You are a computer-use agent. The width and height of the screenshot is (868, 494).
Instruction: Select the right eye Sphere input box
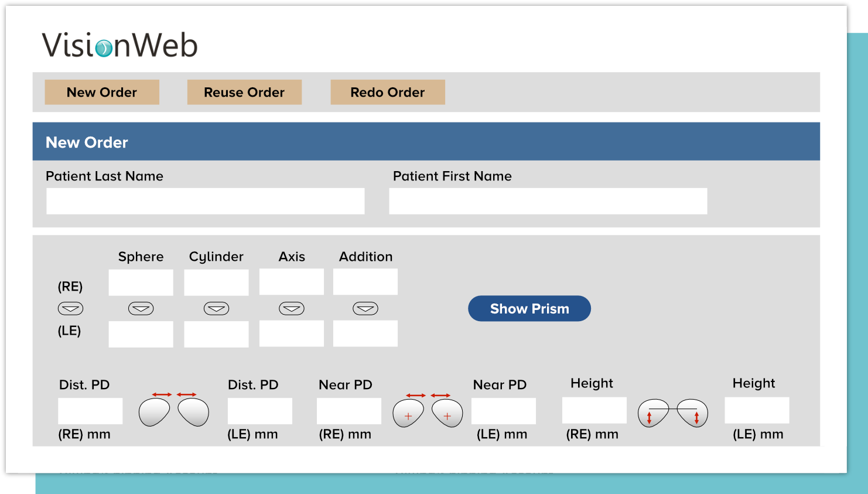click(x=141, y=282)
